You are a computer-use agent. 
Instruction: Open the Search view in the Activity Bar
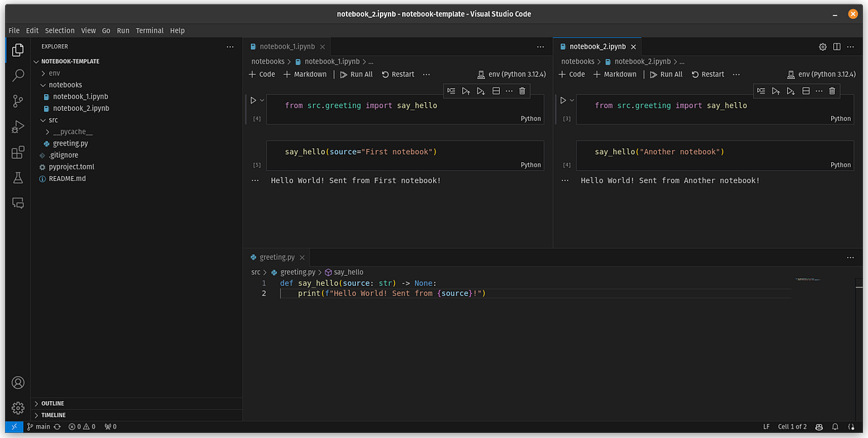pyautogui.click(x=17, y=75)
